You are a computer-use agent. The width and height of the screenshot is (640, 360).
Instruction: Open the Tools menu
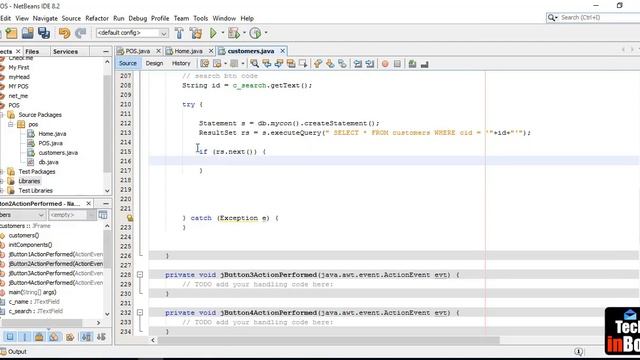200,18
